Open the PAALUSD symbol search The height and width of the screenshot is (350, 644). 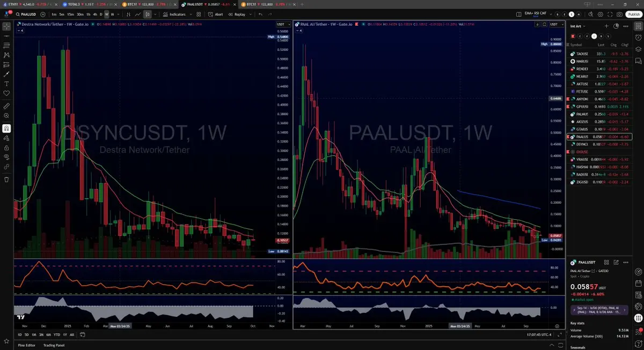click(x=27, y=14)
